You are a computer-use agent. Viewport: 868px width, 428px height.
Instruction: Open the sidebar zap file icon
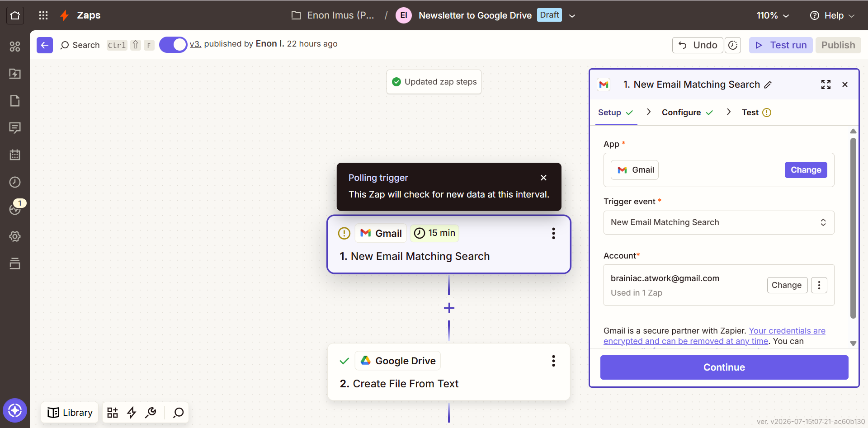(15, 74)
